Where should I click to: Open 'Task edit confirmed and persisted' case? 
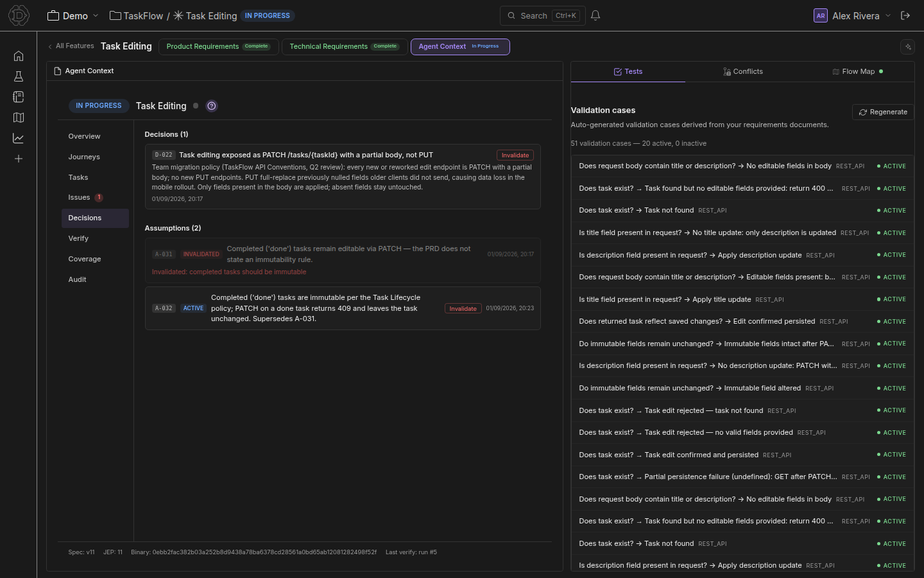742,455
